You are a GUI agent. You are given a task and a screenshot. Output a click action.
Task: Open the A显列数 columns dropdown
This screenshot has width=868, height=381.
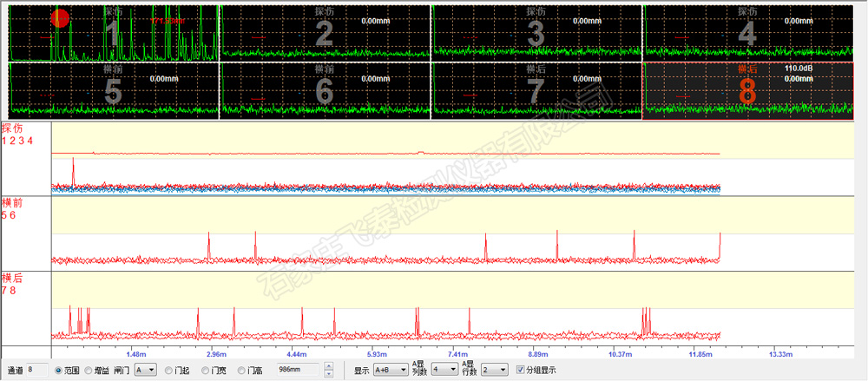coord(444,370)
